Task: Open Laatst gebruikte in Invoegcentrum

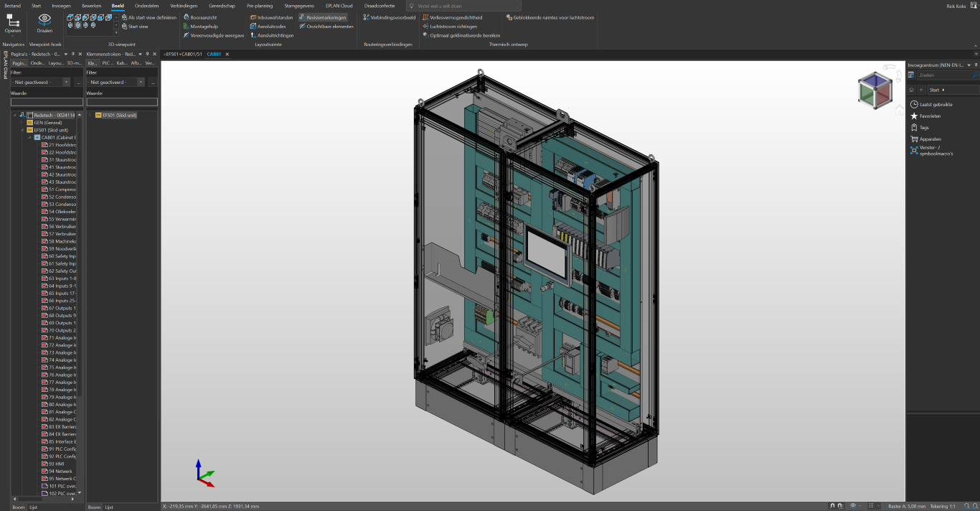Action: [931, 104]
